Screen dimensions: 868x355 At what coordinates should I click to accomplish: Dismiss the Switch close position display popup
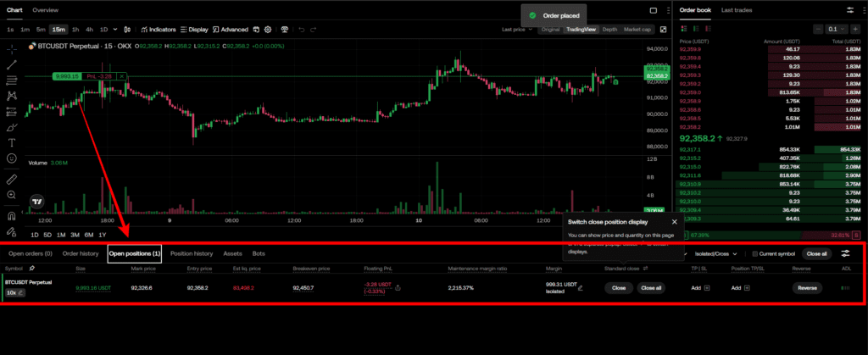[x=674, y=221]
